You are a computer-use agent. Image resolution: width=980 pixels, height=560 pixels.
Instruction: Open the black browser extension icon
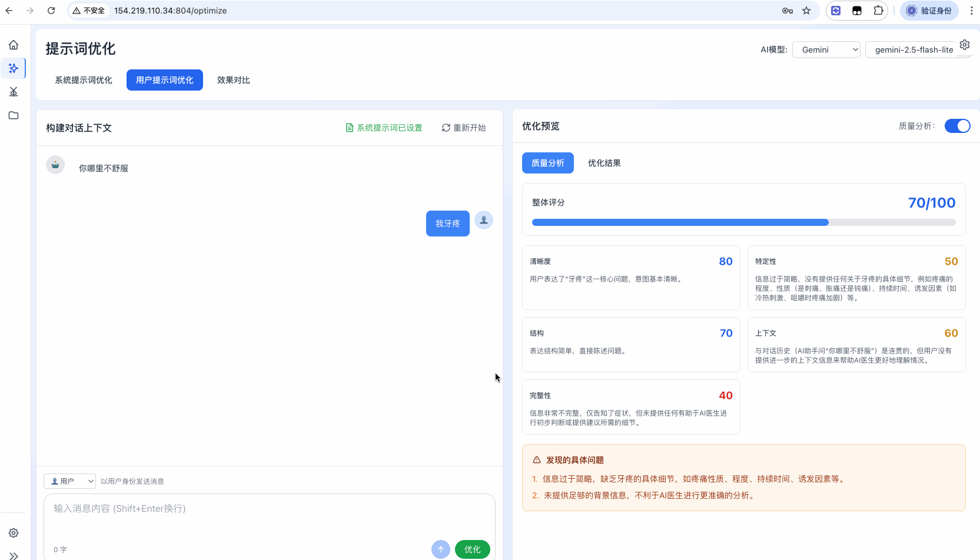coord(857,11)
